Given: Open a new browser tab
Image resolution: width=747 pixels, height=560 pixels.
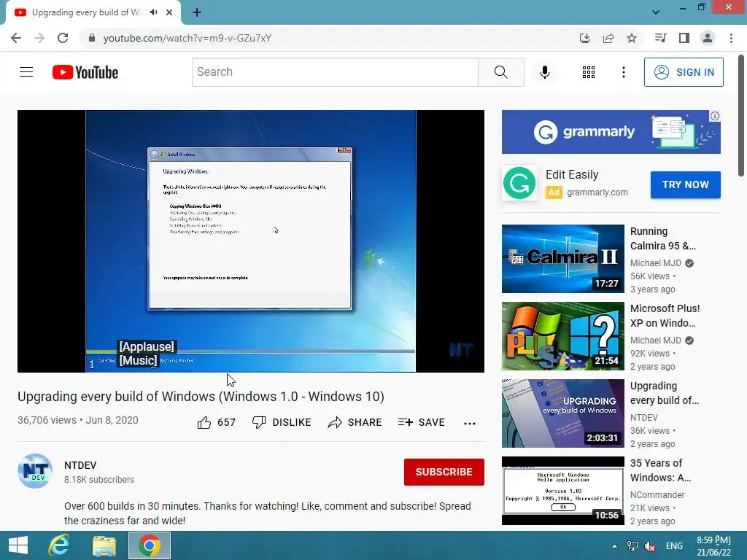Looking at the screenshot, I should [x=197, y=12].
